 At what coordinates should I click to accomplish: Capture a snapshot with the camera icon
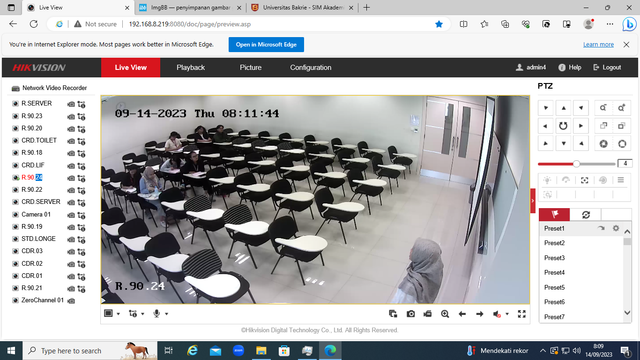point(411,314)
